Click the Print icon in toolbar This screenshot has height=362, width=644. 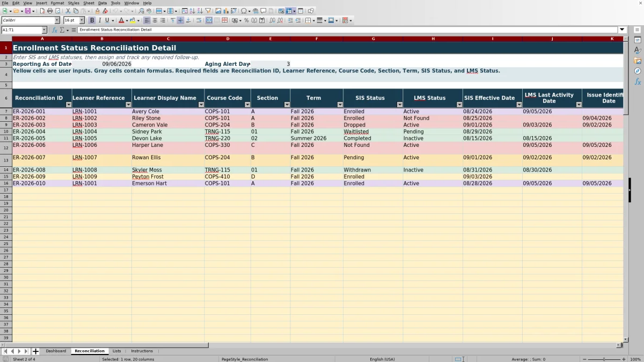pos(50,11)
